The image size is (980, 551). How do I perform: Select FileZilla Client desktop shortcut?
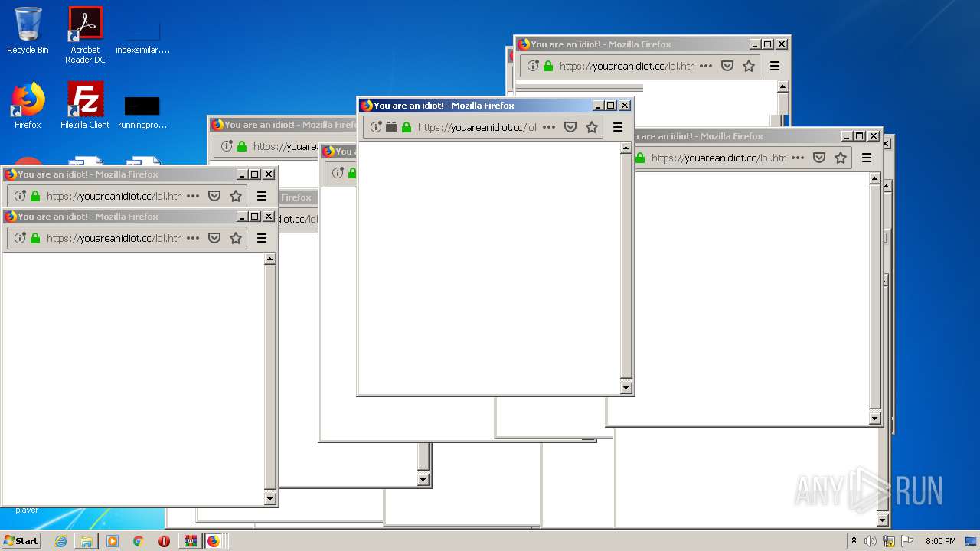pyautogui.click(x=85, y=105)
